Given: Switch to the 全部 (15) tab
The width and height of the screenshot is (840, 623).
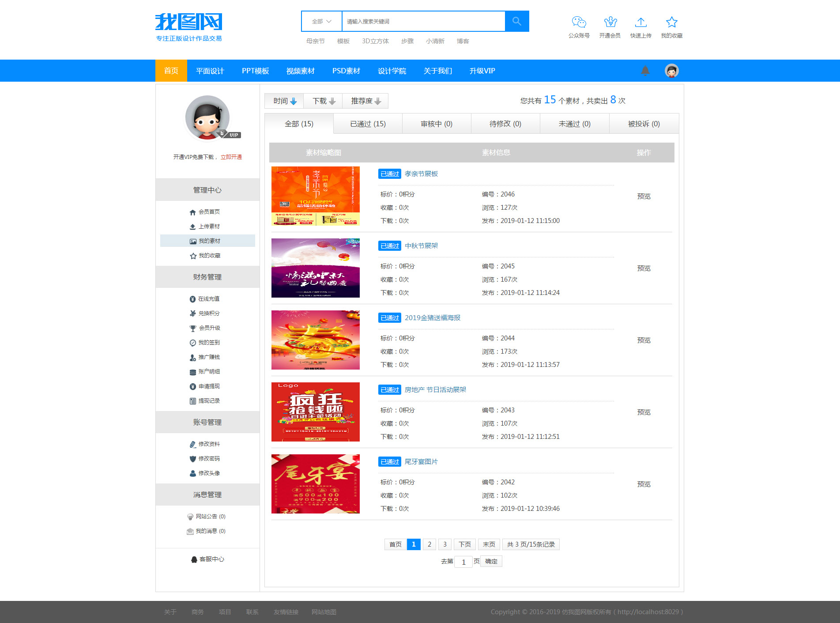Looking at the screenshot, I should pos(299,124).
